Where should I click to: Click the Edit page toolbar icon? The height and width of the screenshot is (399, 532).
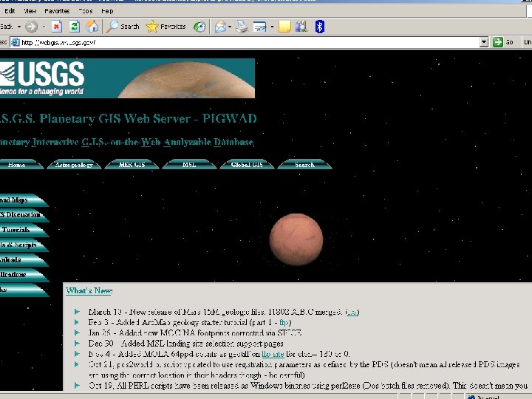(x=260, y=27)
